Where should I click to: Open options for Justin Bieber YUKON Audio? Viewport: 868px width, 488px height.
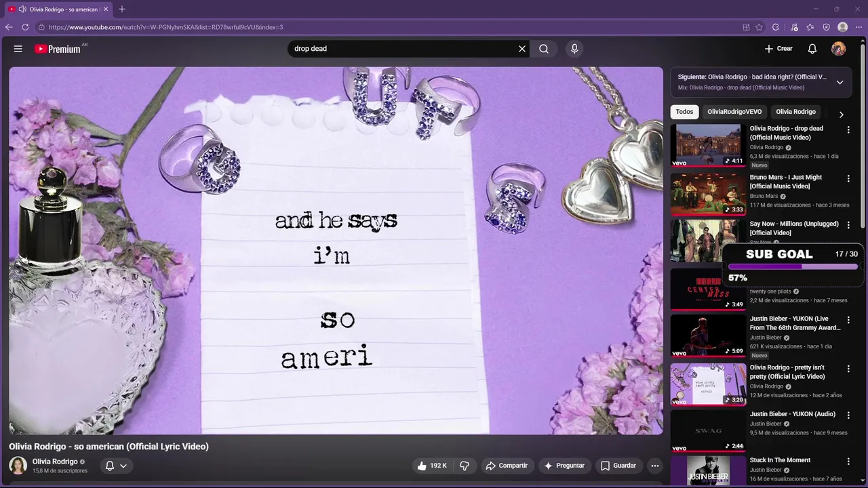(848, 415)
